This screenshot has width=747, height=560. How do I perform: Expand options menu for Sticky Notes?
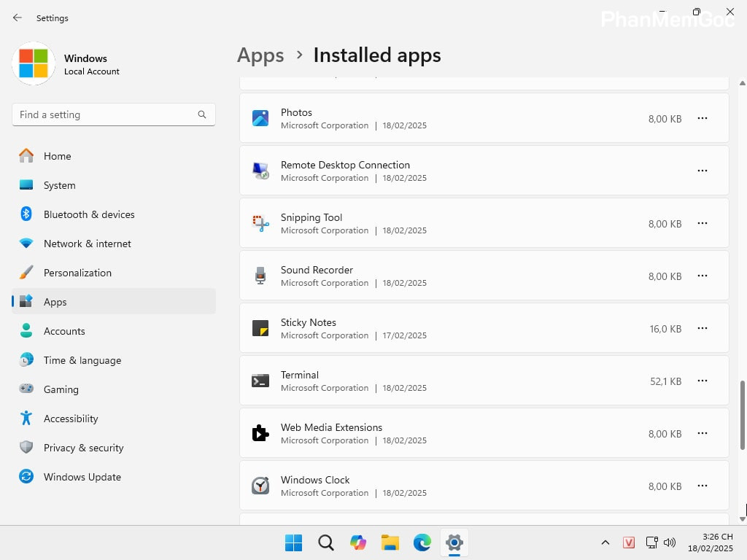[702, 328]
